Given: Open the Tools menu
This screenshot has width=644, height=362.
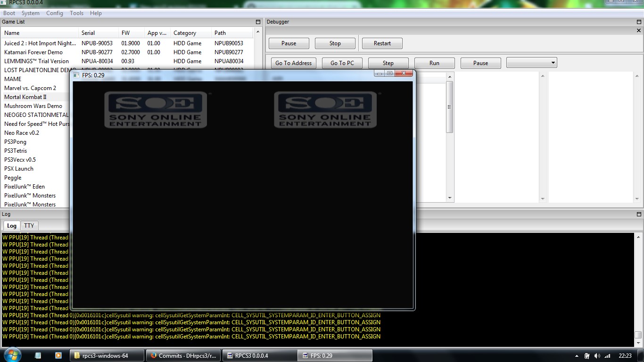Looking at the screenshot, I should tap(76, 13).
